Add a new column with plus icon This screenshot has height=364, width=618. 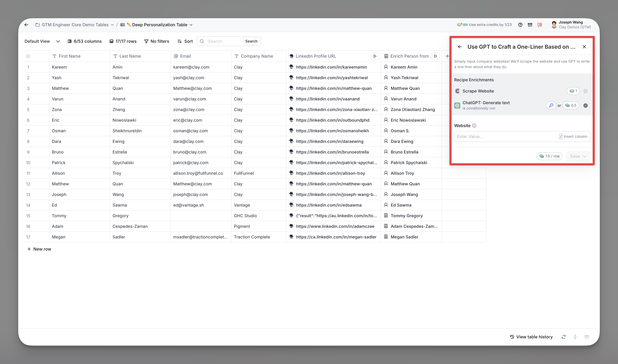447,56
